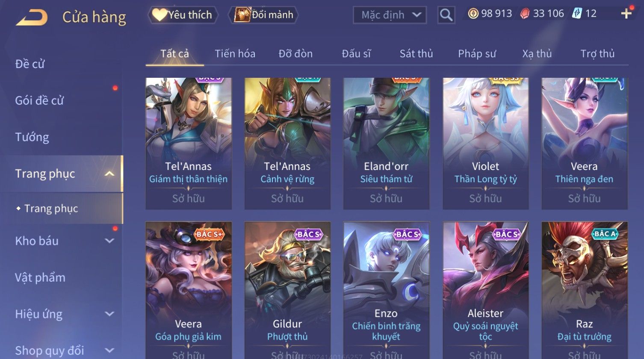Click the gold coin currency icon
This screenshot has height=359, width=644.
(x=473, y=14)
